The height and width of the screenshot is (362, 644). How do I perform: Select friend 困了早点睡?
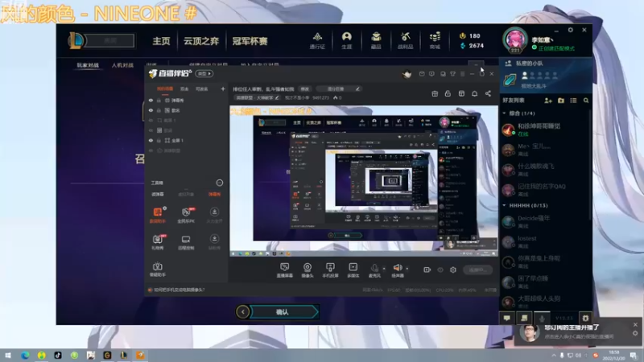(x=544, y=282)
